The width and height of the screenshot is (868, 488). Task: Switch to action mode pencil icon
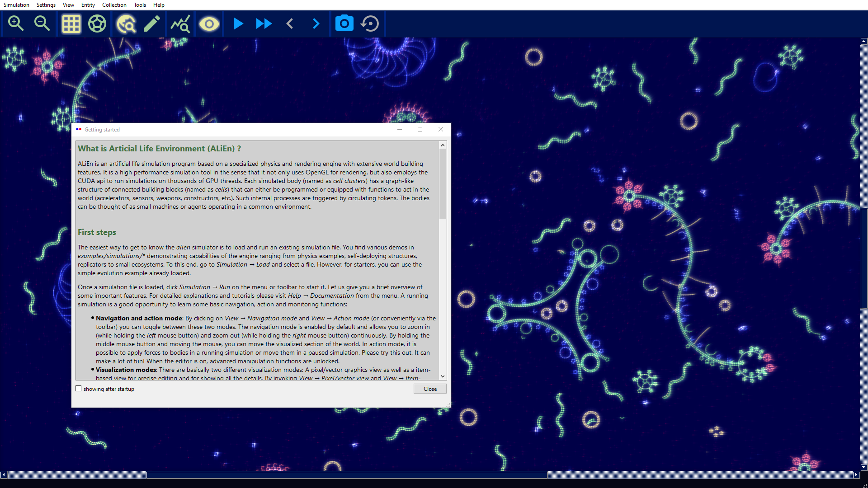click(152, 23)
